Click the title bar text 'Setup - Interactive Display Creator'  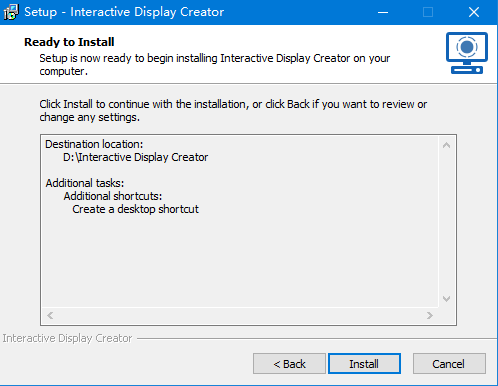pyautogui.click(x=124, y=12)
